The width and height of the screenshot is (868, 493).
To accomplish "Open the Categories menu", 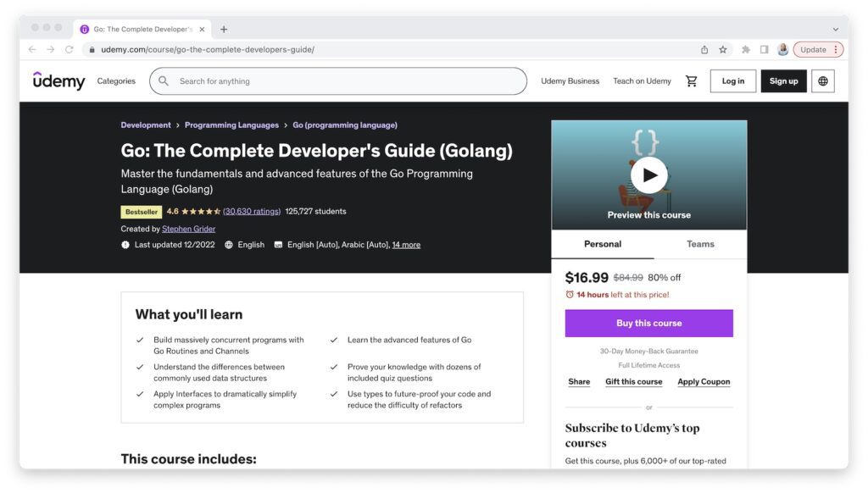I will coord(116,80).
